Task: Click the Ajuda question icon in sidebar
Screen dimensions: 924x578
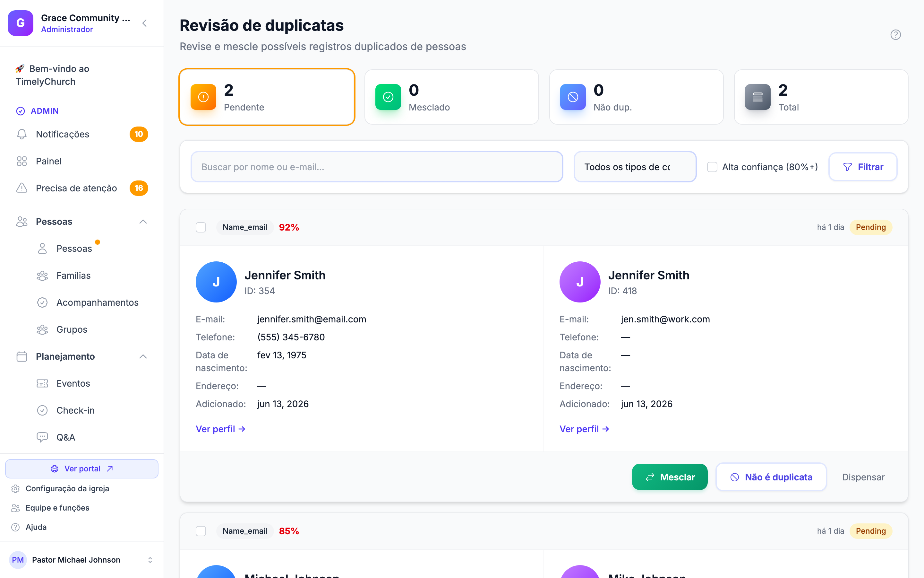Action: [15, 527]
